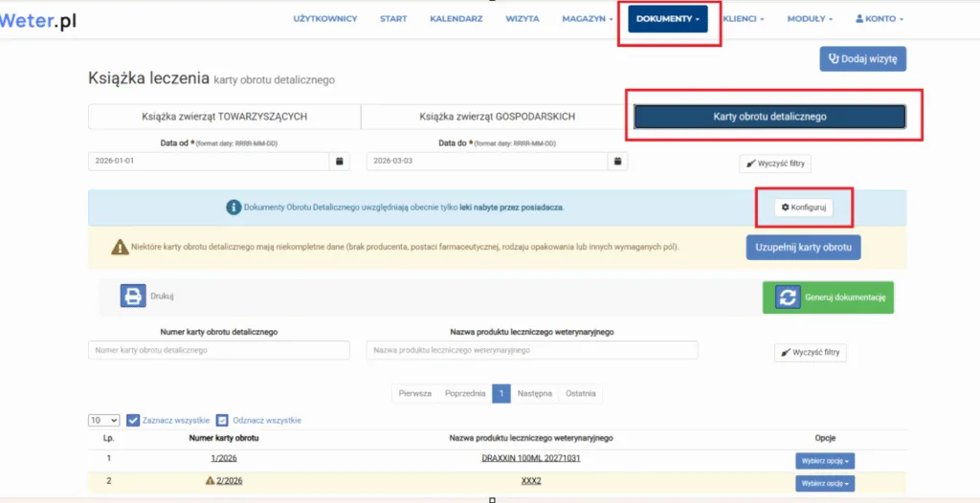Click Uzupełnij karty obrotu button
This screenshot has height=503, width=980.
[803, 248]
